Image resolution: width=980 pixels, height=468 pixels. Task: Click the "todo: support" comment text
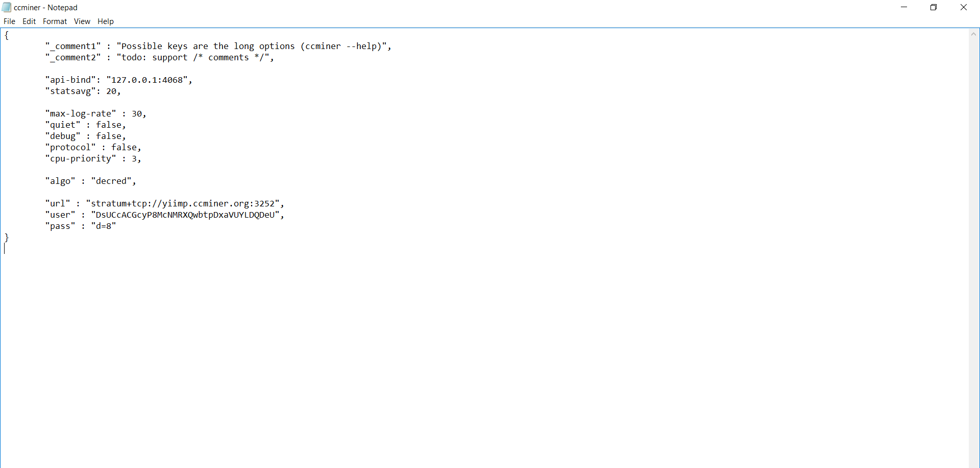point(155,58)
